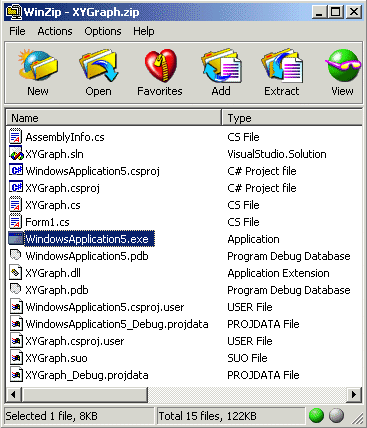This screenshot has height=428, width=367.
Task: Click the icon beside XYGraph.suo
Action: 16,358
